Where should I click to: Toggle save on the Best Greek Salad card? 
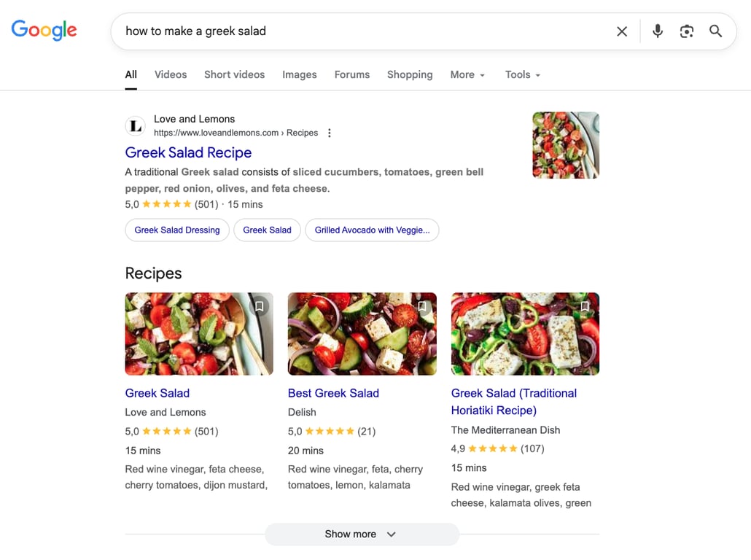coord(421,306)
